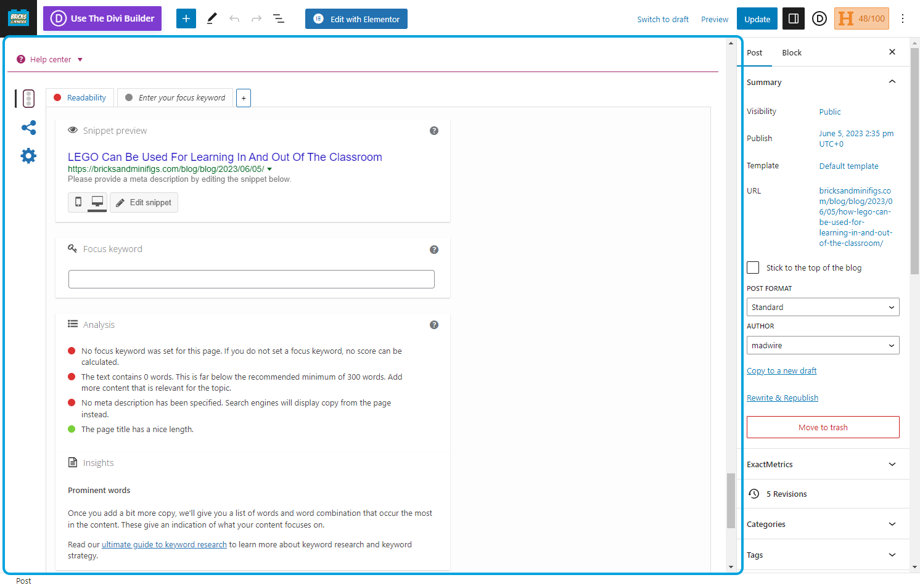Click Analysis help question mark
This screenshot has height=588, width=920.
point(434,325)
